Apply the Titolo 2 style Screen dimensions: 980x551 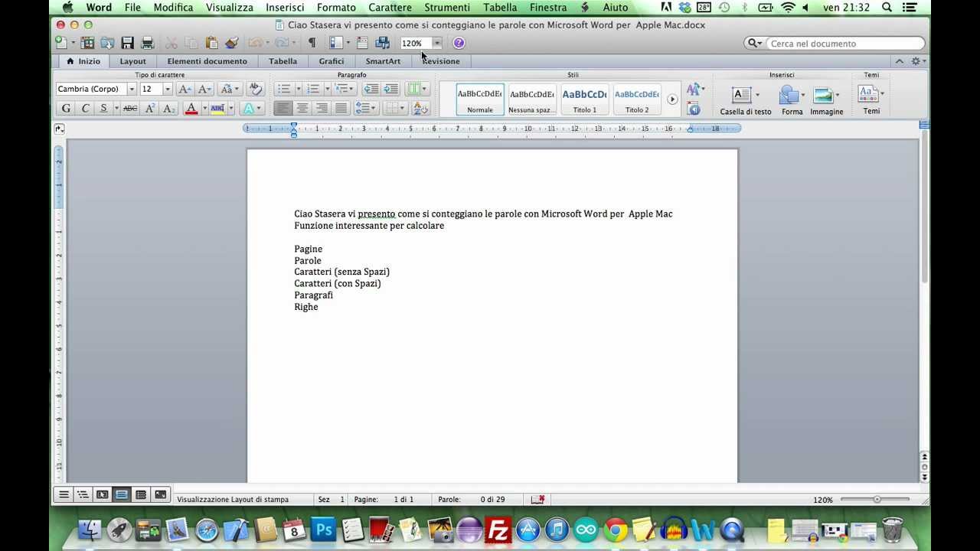pyautogui.click(x=637, y=99)
